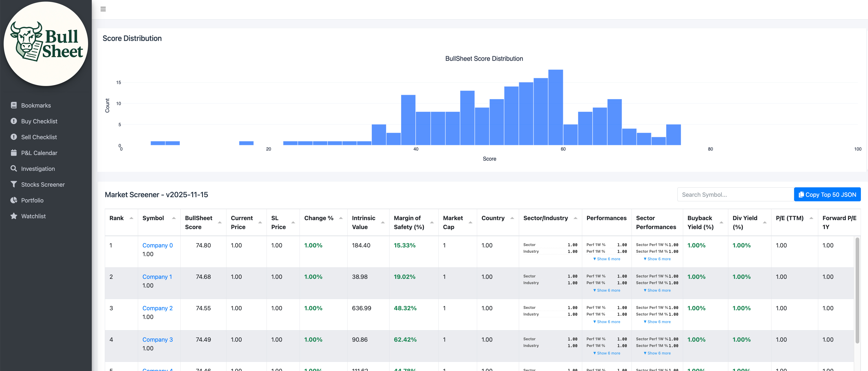Click the Stocks Screener funnel icon
Screen dimensions: 868x371
tap(14, 184)
